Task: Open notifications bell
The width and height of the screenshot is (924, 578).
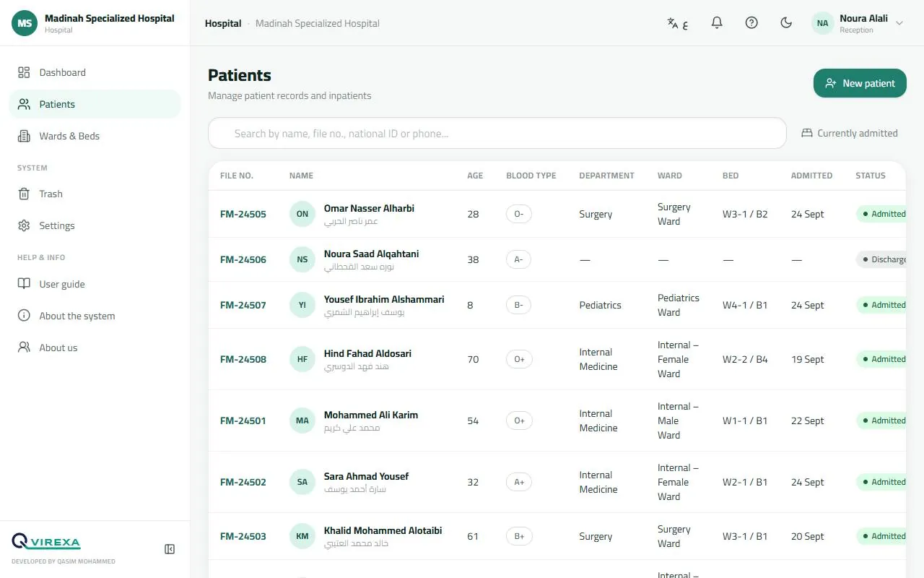Action: [717, 23]
